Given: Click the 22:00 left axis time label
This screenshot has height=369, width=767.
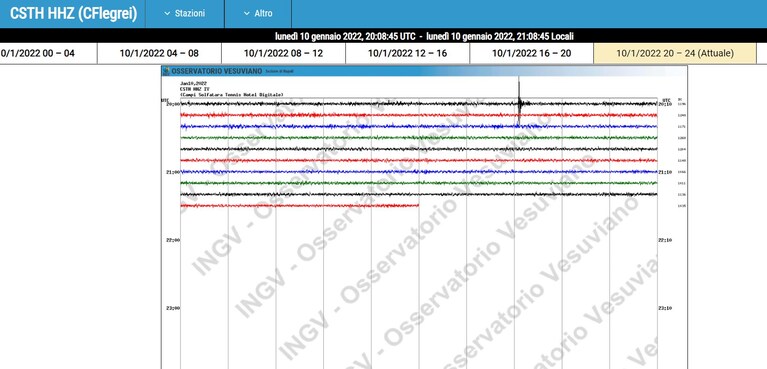Looking at the screenshot, I should tap(173, 240).
